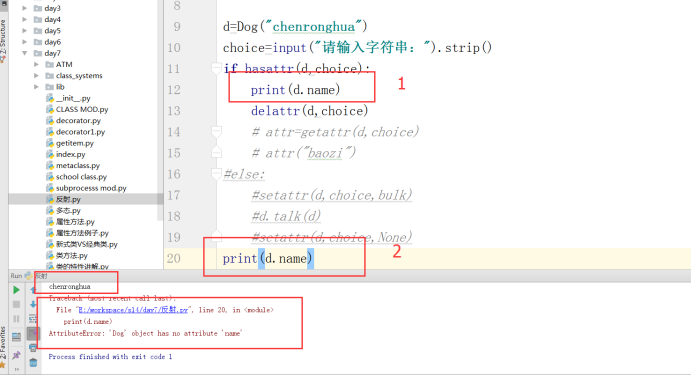Open decorator.py file
Screen dimensions: 691x375
(x=74, y=120)
